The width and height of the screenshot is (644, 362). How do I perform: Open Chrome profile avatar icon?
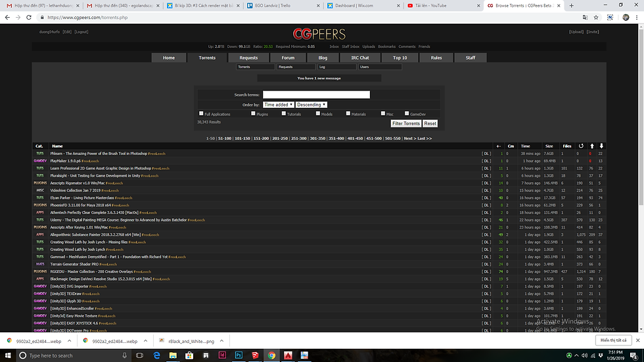(626, 17)
